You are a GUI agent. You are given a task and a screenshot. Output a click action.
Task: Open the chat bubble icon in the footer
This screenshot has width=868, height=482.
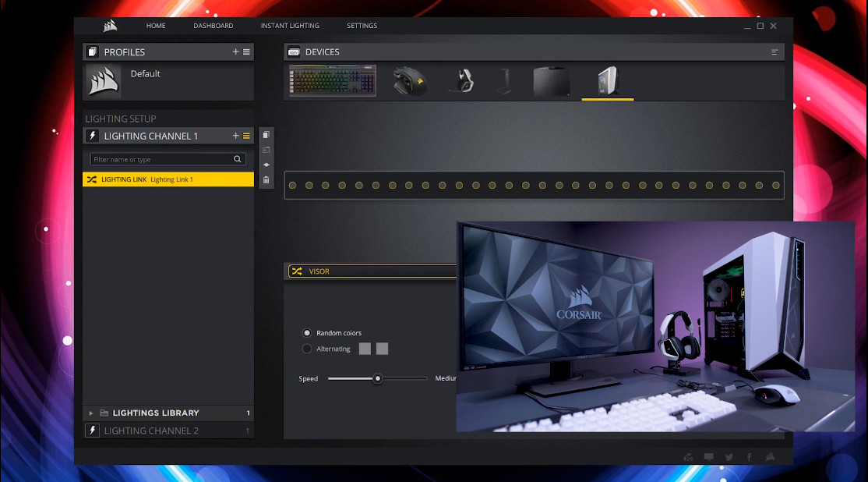tap(708, 457)
